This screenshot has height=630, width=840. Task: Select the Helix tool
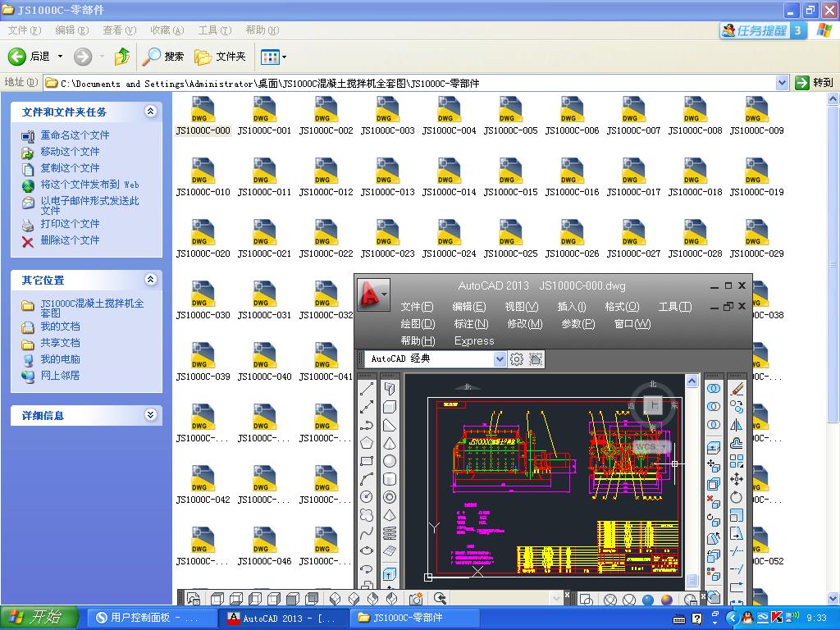(x=390, y=533)
